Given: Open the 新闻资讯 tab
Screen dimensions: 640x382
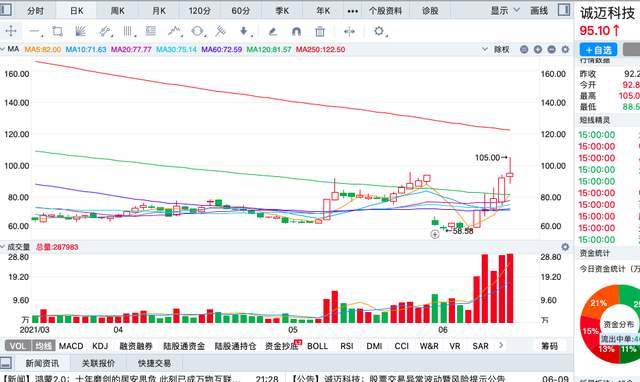Looking at the screenshot, I should tap(42, 363).
